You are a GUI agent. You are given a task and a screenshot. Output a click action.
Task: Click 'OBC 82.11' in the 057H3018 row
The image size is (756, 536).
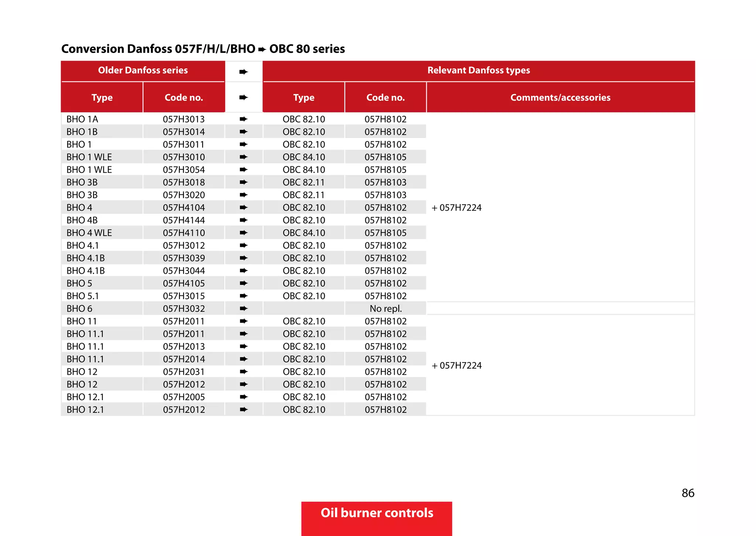pyautogui.click(x=304, y=182)
